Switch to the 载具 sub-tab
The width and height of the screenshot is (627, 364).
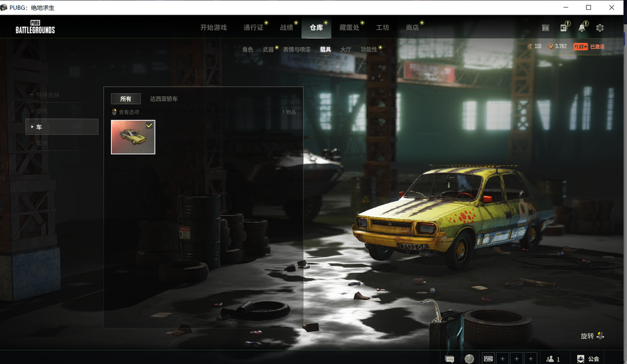point(326,49)
